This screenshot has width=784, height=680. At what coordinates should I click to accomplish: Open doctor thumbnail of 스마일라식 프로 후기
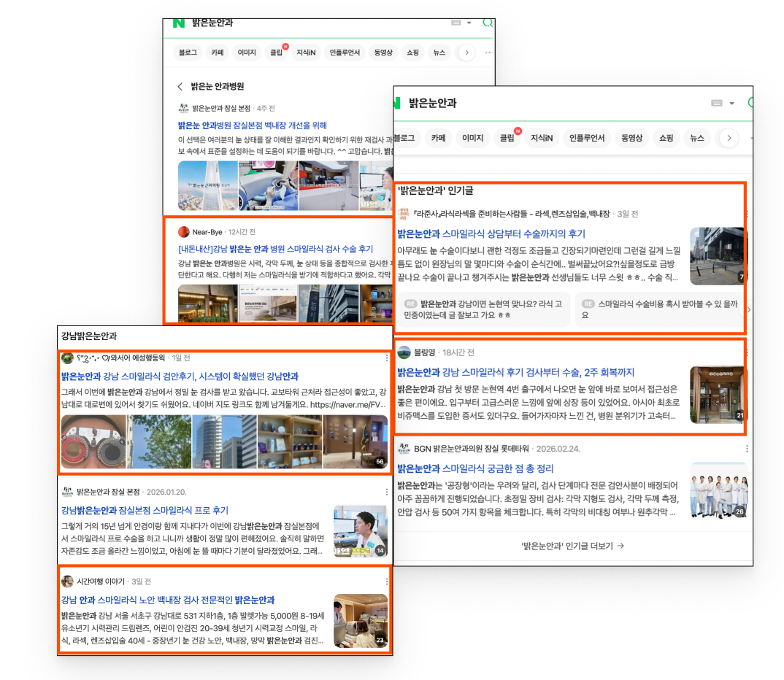(361, 531)
